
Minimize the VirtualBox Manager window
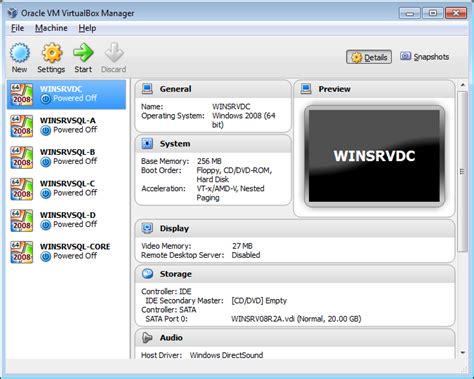pos(409,13)
